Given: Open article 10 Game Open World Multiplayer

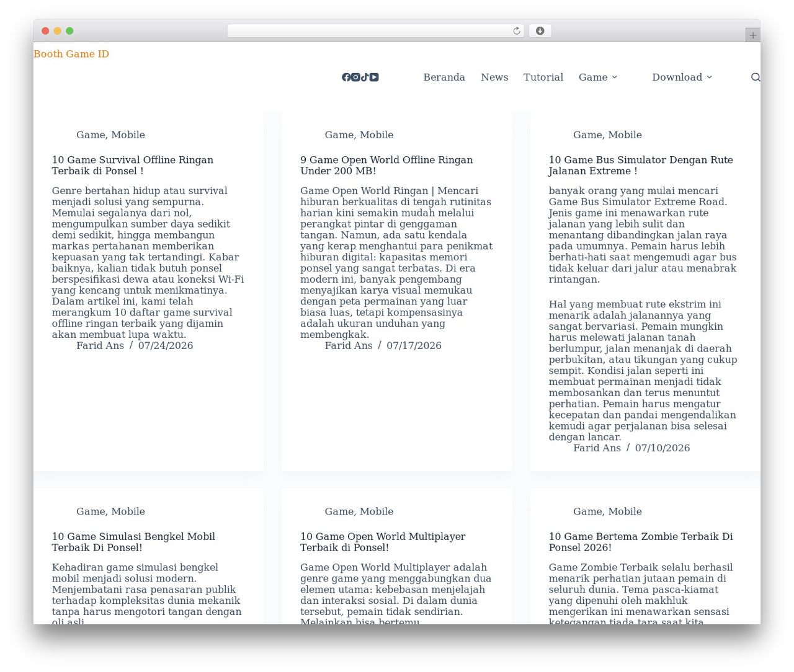Looking at the screenshot, I should pos(383,542).
